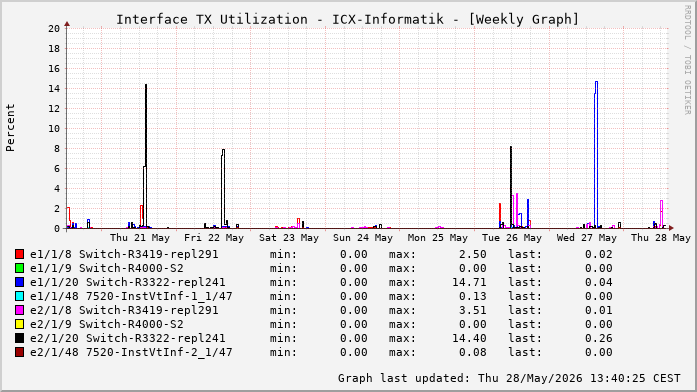The image size is (697, 392).
Task: Click the blue swatch for e1/1/20 Switch-R3322-repl241
Action: (19, 282)
